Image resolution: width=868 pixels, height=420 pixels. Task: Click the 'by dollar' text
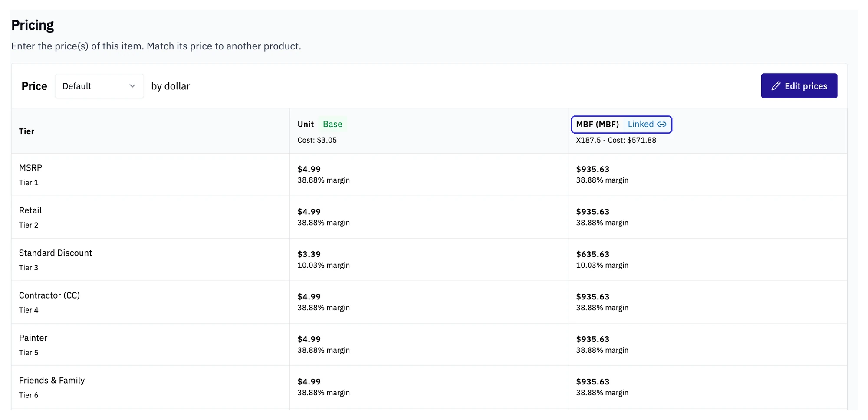[171, 86]
